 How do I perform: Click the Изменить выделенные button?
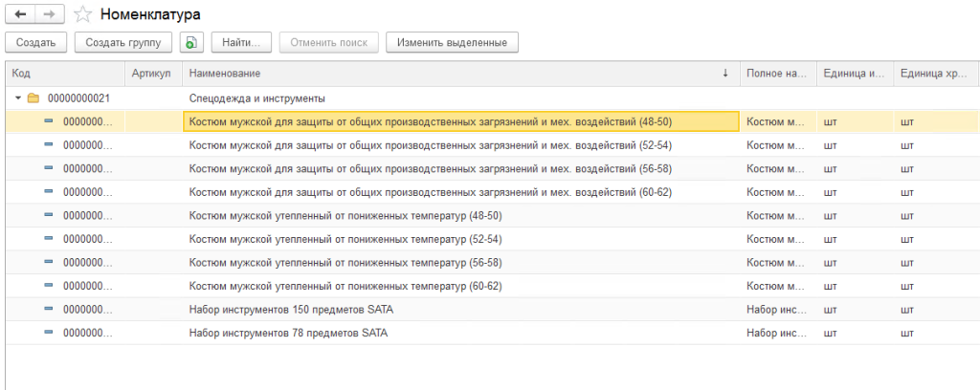point(451,42)
